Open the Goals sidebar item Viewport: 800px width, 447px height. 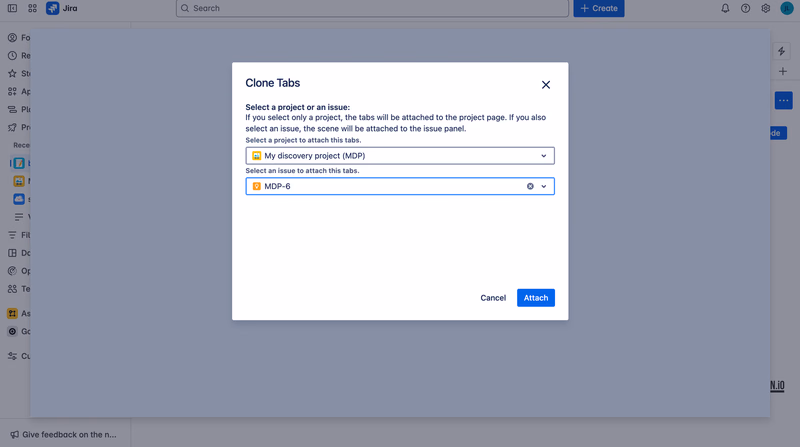(x=19, y=331)
